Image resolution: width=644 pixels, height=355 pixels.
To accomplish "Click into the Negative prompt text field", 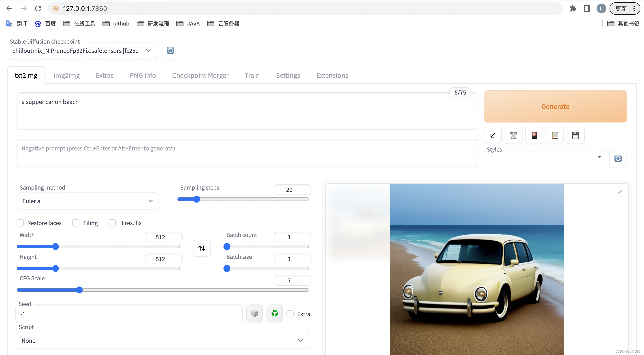I will 247,153.
